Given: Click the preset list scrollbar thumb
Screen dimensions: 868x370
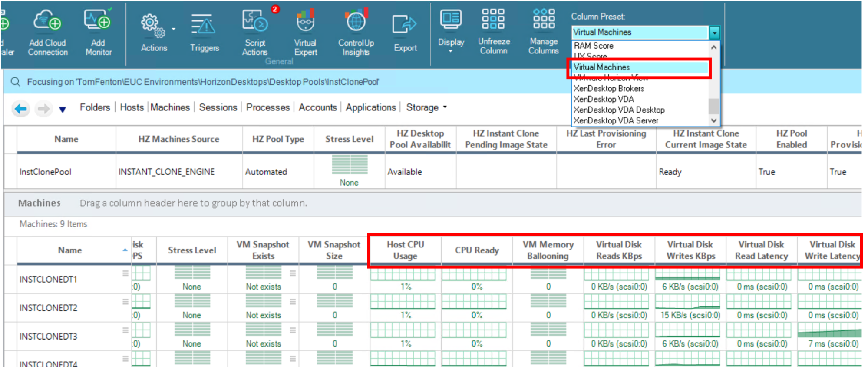Looking at the screenshot, I should [x=713, y=106].
